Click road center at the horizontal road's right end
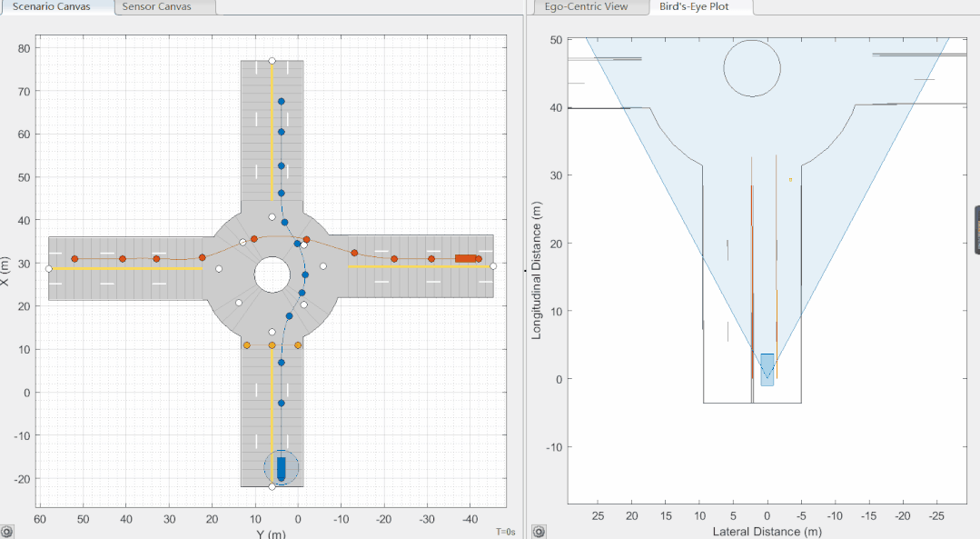This screenshot has height=539, width=980. [x=493, y=266]
